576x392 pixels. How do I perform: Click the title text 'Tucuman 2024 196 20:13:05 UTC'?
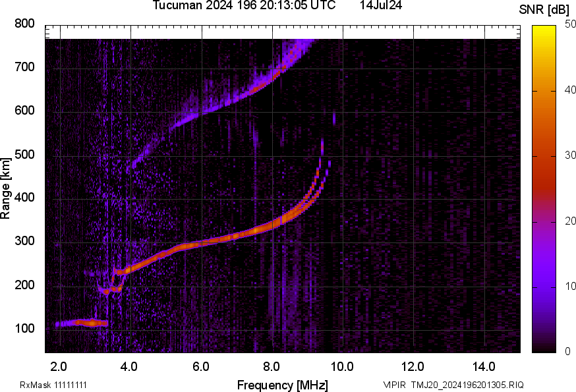pos(244,5)
